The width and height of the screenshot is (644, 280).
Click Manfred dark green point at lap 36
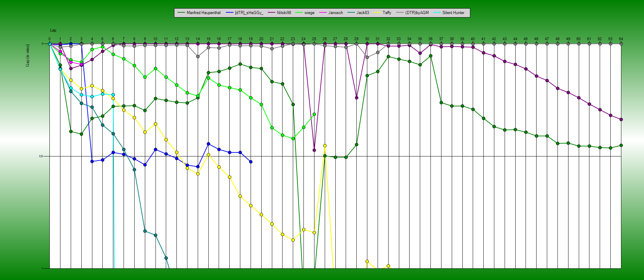tap(430, 56)
